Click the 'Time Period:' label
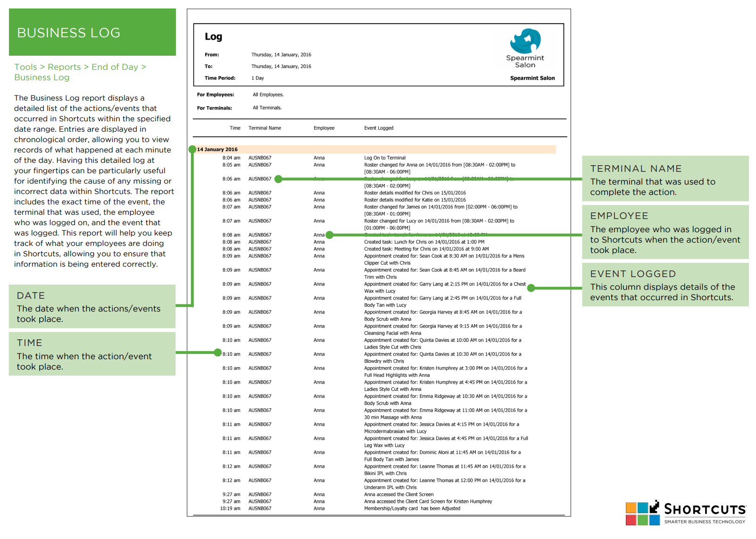The width and height of the screenshot is (756, 539). pyautogui.click(x=220, y=78)
